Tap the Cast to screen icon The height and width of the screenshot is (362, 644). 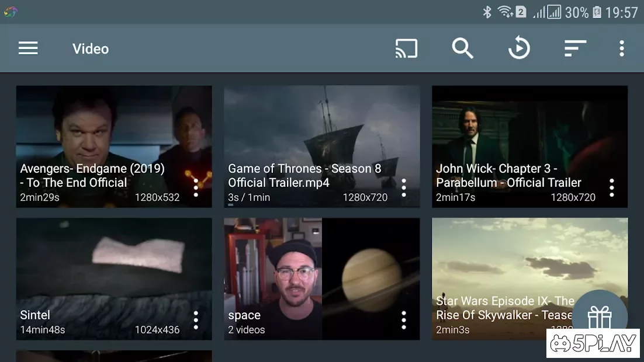406,48
